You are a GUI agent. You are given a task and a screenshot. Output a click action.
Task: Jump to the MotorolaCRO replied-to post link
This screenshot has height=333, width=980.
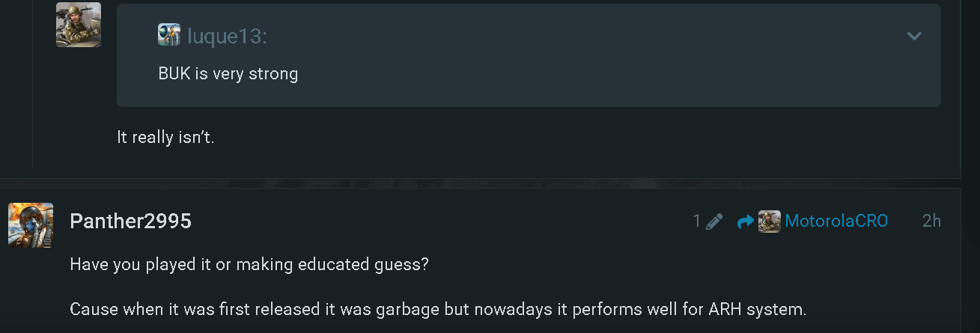[x=836, y=222]
